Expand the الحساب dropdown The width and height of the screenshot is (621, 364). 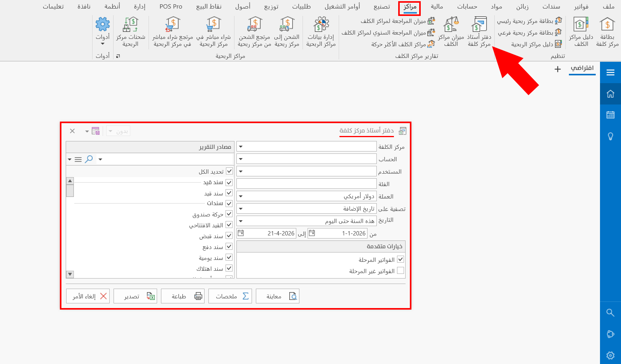coord(241,159)
